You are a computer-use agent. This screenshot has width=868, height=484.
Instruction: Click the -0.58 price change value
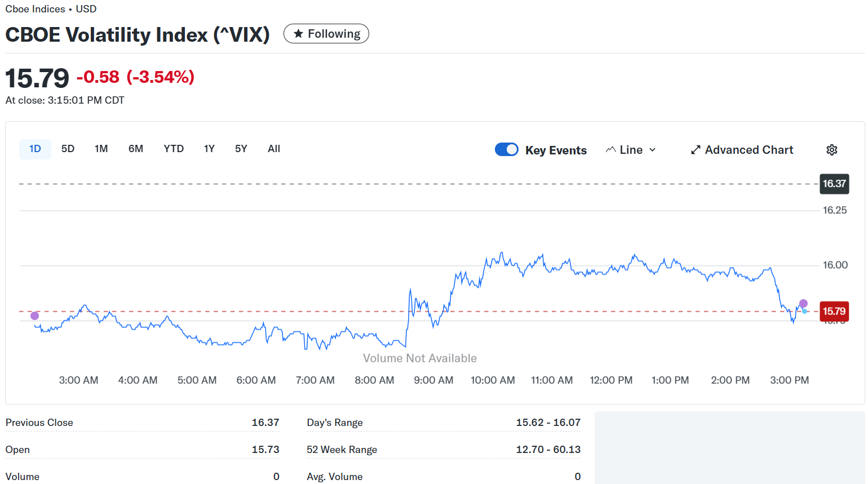98,77
